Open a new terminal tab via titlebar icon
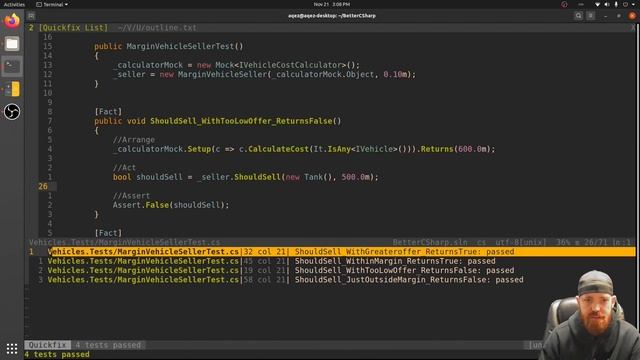This screenshot has width=640, height=360. pos(31,16)
